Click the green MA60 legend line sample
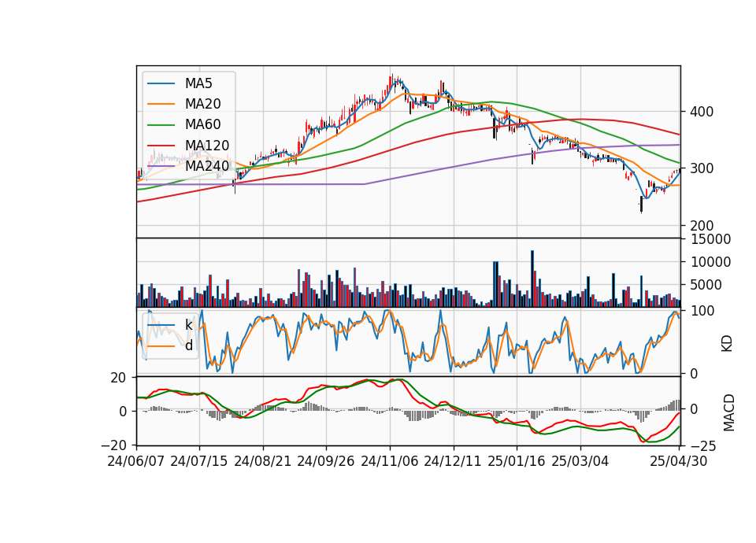Screen dimensions: 756x543 tap(161, 125)
